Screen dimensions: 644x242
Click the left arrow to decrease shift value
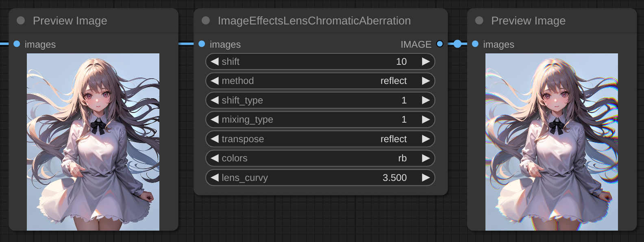[x=215, y=62]
